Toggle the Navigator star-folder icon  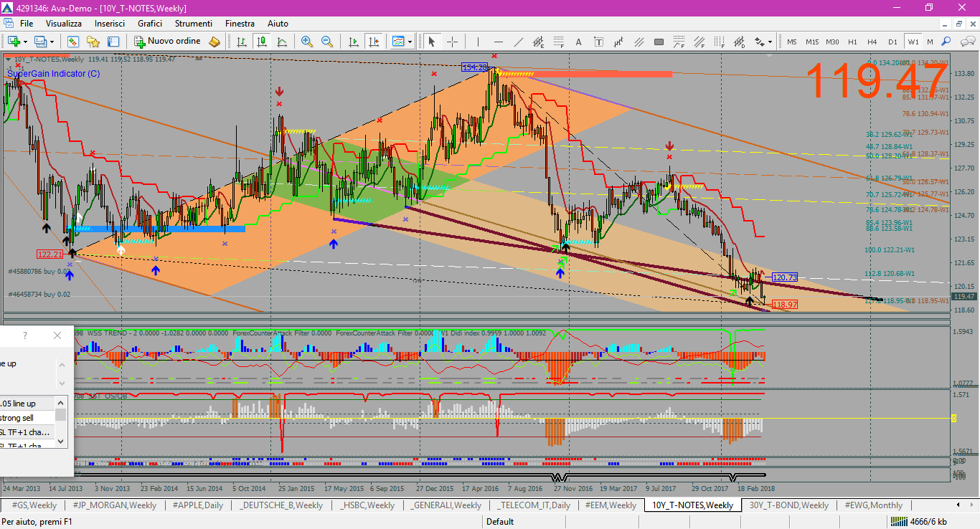point(93,42)
